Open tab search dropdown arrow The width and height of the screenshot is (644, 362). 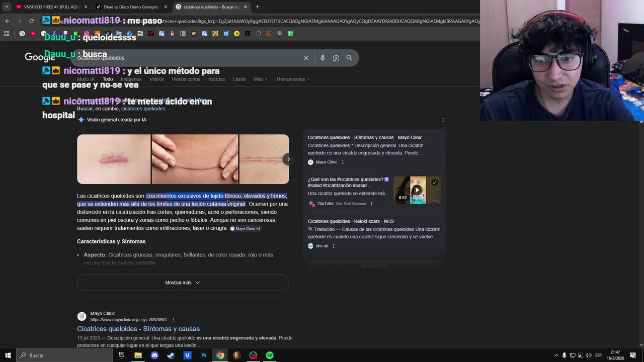7,7
